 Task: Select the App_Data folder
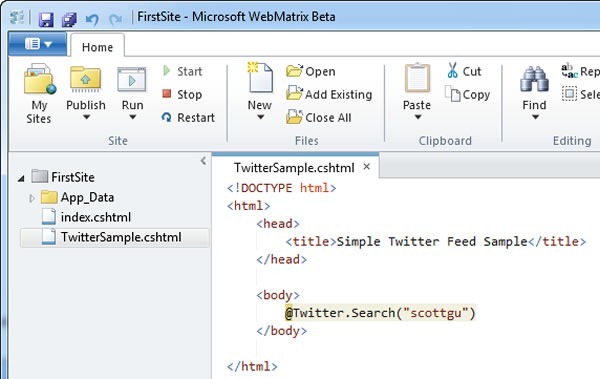(x=78, y=197)
